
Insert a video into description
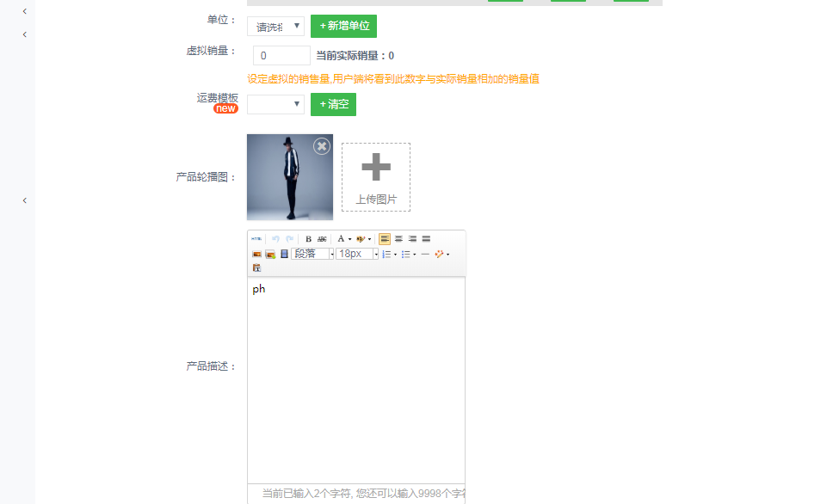pos(284,255)
